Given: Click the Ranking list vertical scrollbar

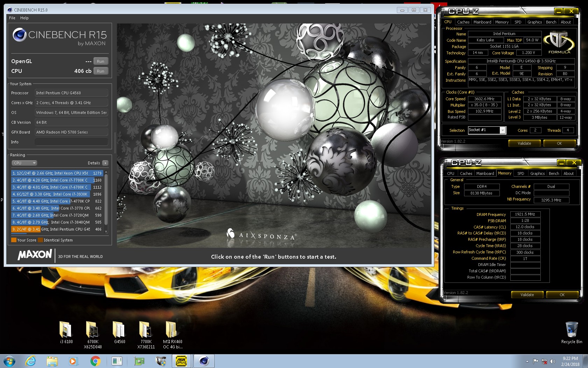Looking at the screenshot, I should tap(106, 202).
